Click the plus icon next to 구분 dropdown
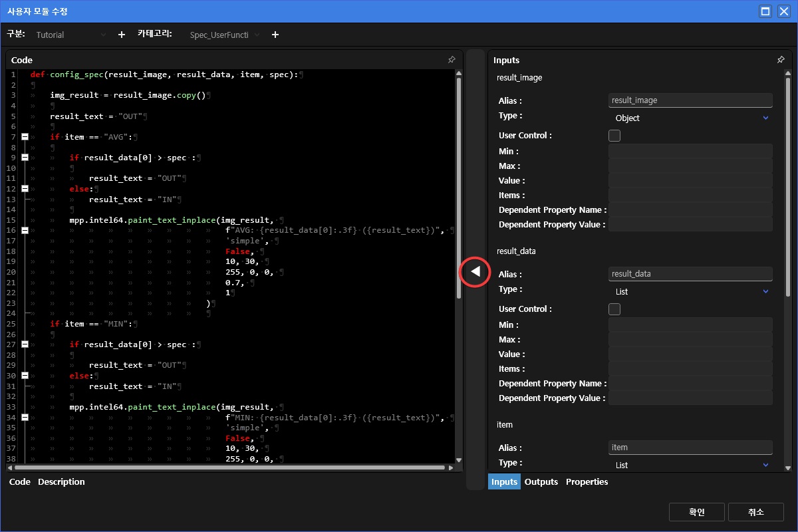The width and height of the screenshot is (798, 532). (121, 35)
